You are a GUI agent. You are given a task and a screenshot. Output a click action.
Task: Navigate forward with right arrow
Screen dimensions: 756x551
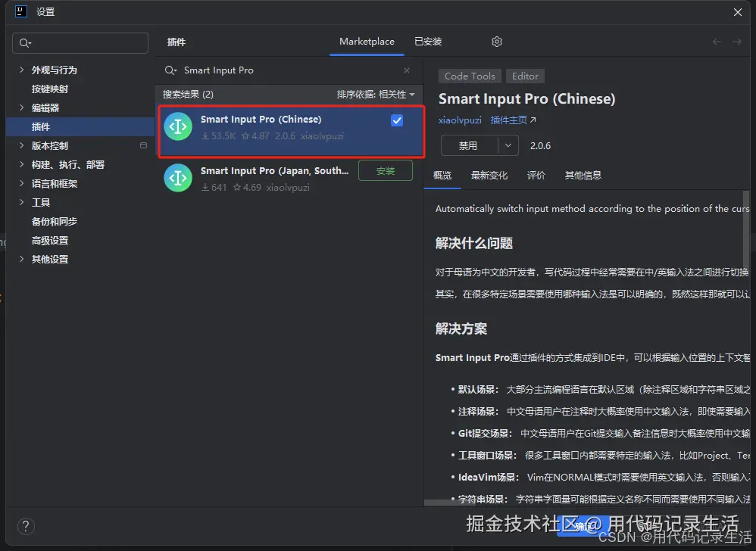point(737,42)
